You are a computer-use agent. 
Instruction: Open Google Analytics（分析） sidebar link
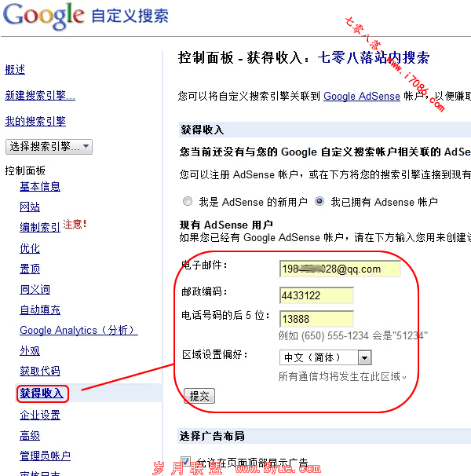click(x=78, y=331)
